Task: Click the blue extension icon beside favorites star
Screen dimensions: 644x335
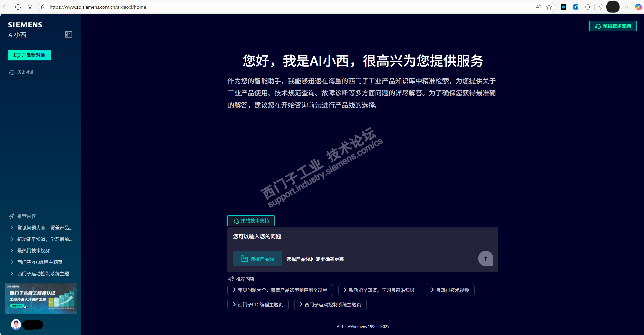Action: (563, 7)
